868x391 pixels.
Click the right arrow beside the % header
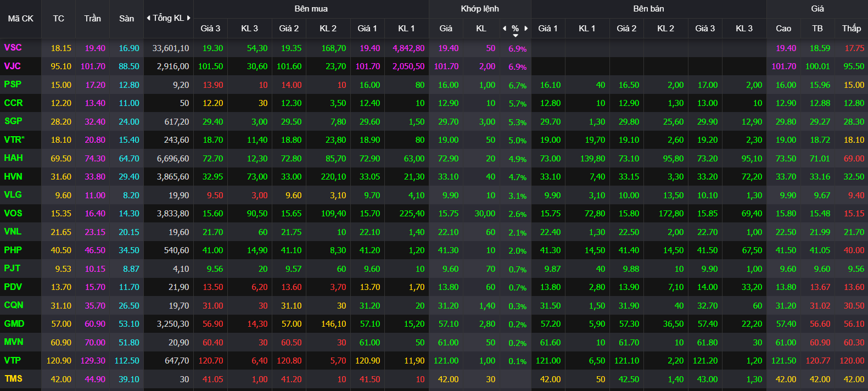coord(526,28)
